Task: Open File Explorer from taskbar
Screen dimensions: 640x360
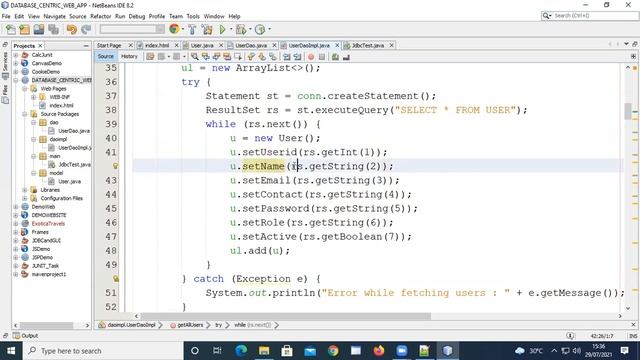Action: pos(264,351)
